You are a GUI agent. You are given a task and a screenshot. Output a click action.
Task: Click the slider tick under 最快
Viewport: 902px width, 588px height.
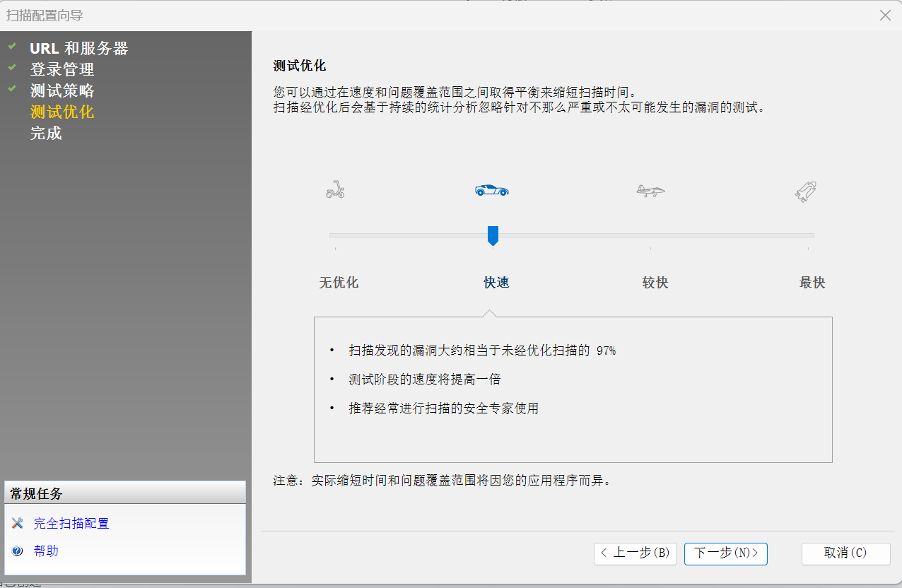(x=808, y=249)
